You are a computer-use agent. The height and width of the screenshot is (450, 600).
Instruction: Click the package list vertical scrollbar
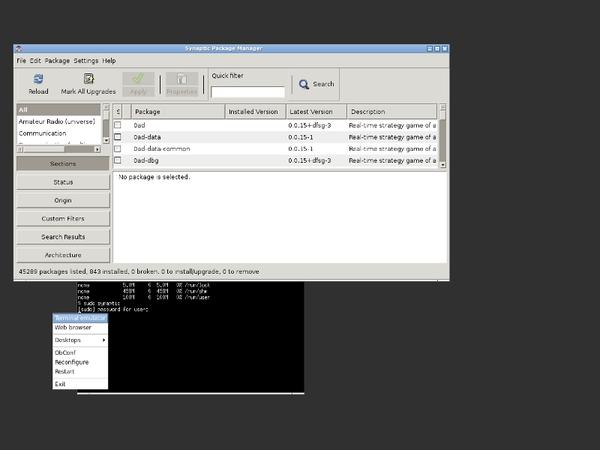tap(442, 136)
